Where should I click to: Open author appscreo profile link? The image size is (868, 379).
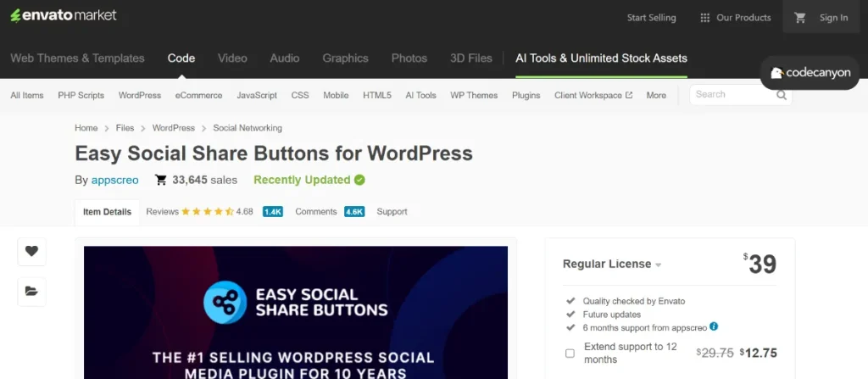tap(115, 180)
